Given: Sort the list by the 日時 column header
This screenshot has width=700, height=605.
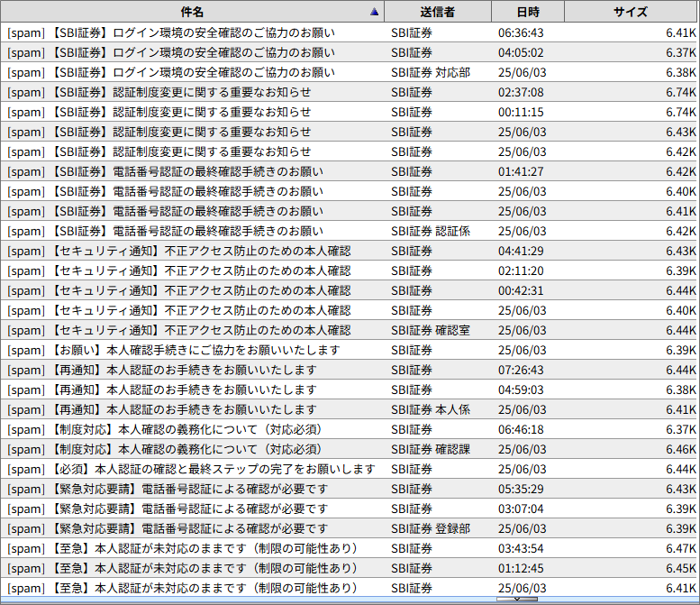Looking at the screenshot, I should click(528, 12).
